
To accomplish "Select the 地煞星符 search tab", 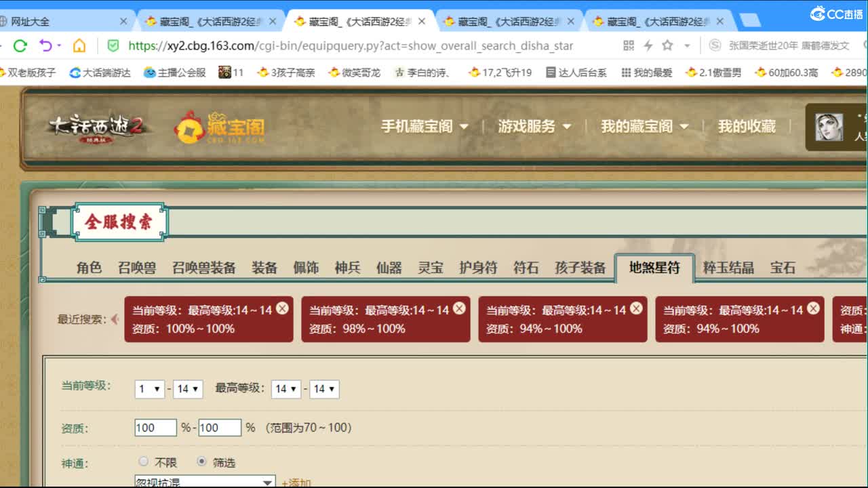I will tap(654, 268).
